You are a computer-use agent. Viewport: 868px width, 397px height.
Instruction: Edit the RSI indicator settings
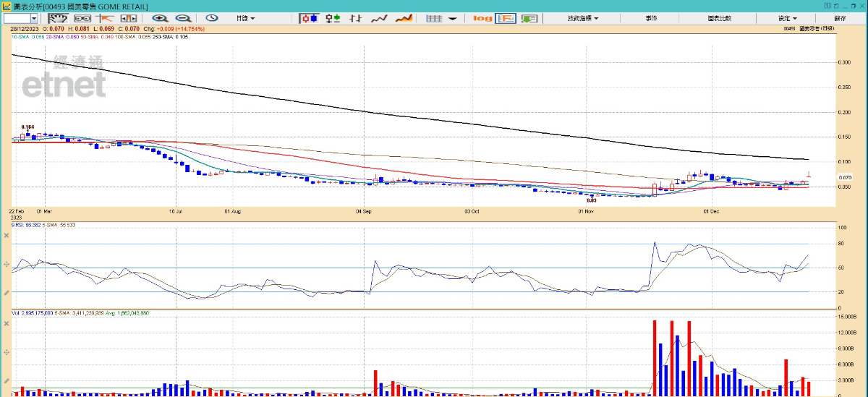(x=7, y=292)
